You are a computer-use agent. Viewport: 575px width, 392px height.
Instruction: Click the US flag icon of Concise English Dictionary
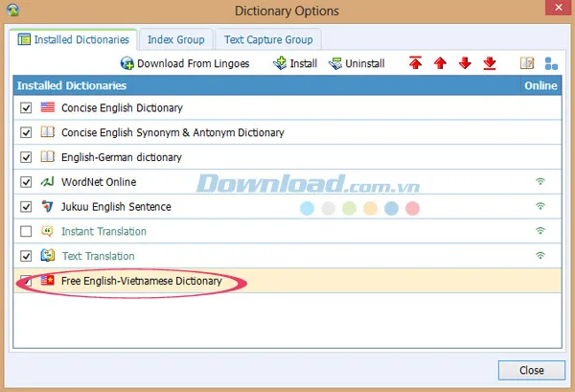[48, 107]
